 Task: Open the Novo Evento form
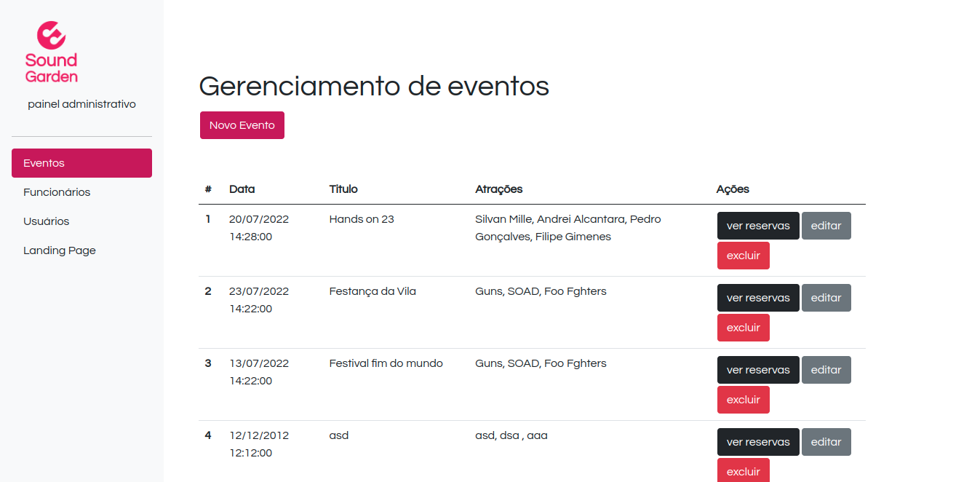242,125
